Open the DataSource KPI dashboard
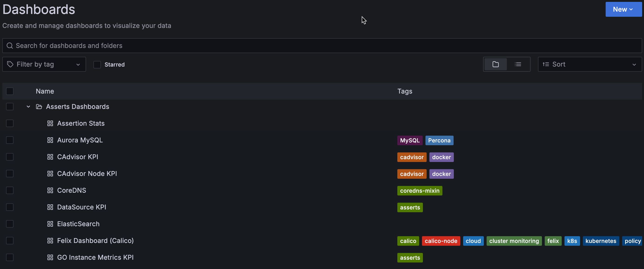Image resolution: width=644 pixels, height=269 pixels. 82,207
